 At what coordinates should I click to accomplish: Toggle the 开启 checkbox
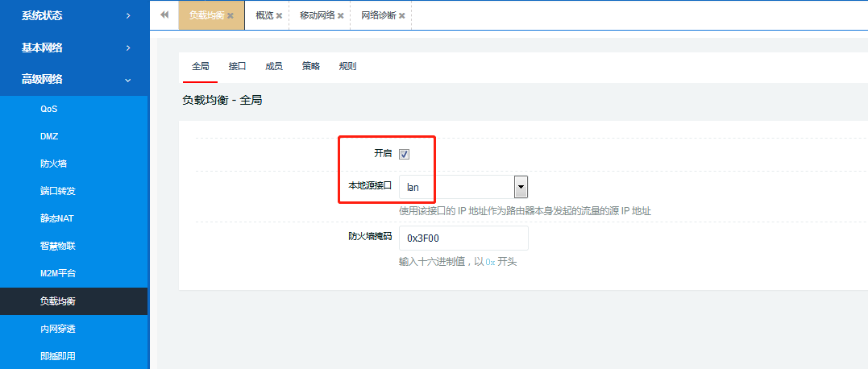(405, 155)
